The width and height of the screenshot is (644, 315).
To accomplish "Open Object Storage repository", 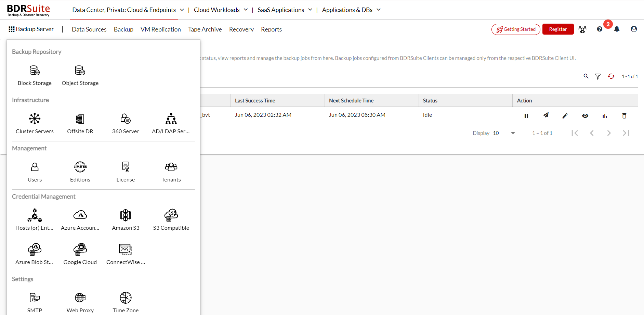I will pos(80,76).
